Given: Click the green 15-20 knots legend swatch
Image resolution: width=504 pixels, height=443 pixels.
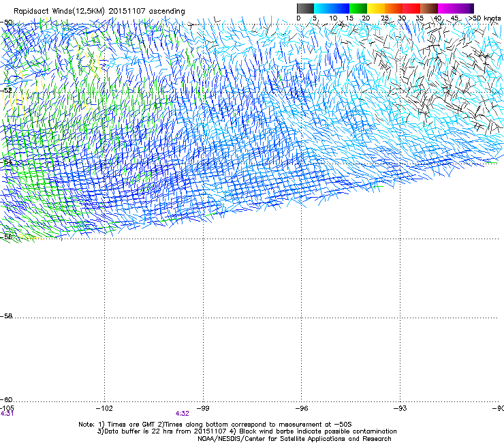Looking at the screenshot, I should pos(358,8).
